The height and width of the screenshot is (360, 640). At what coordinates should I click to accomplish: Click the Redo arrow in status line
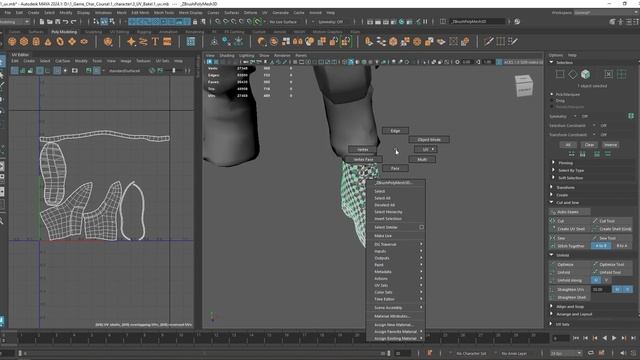73,22
